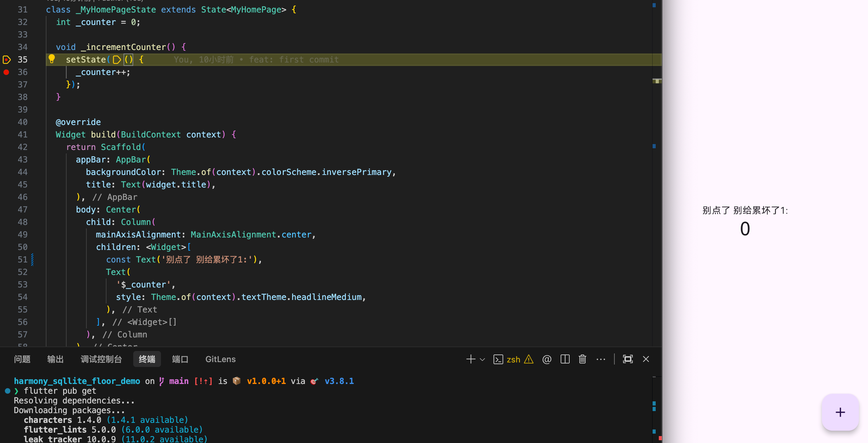Open the new terminal profile dropdown chevron

pos(482,359)
